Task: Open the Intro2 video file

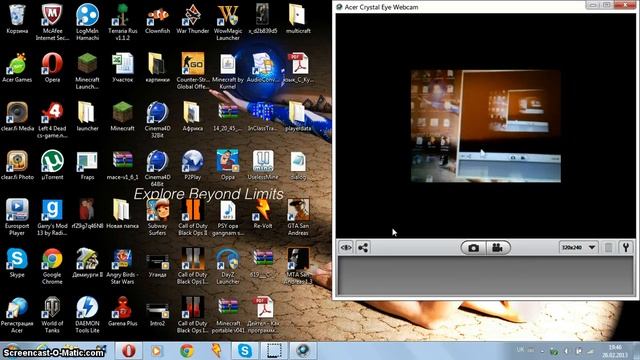Action: click(x=158, y=311)
